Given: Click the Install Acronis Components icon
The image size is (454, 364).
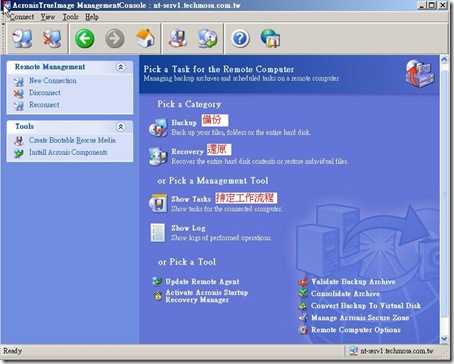Looking at the screenshot, I should coord(19,153).
